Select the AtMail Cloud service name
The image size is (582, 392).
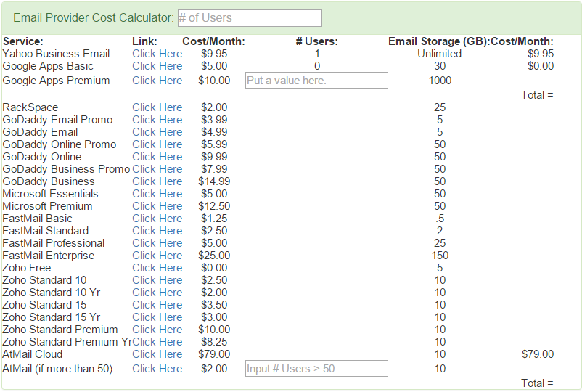click(32, 354)
